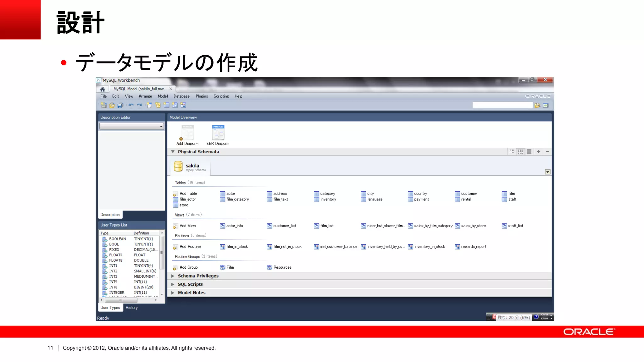The image size is (644, 362).
Task: Select the payment table
Action: tap(419, 199)
